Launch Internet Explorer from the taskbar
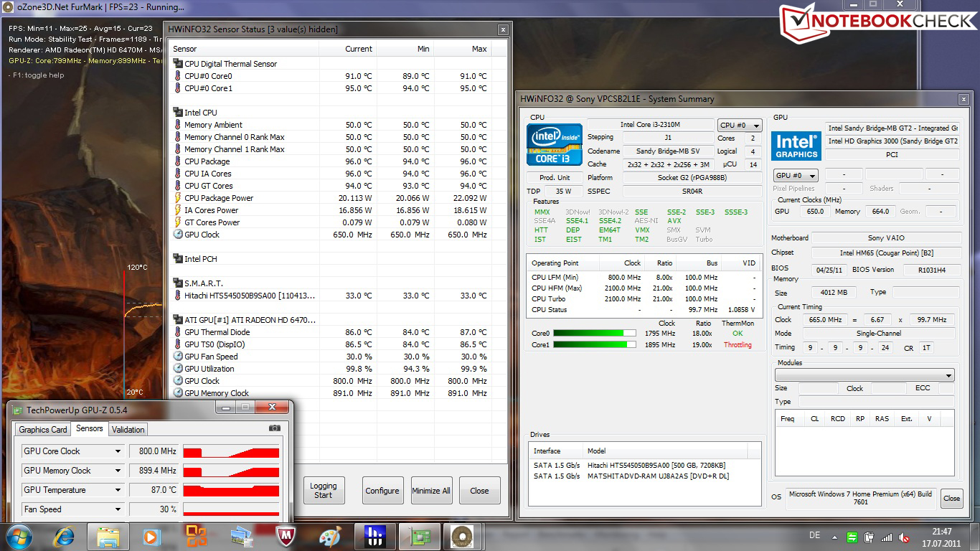The height and width of the screenshot is (551, 980). 64,537
